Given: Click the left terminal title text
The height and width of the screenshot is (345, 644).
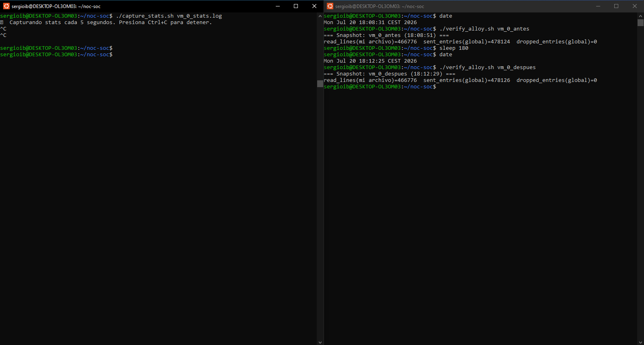Looking at the screenshot, I should (x=56, y=6).
